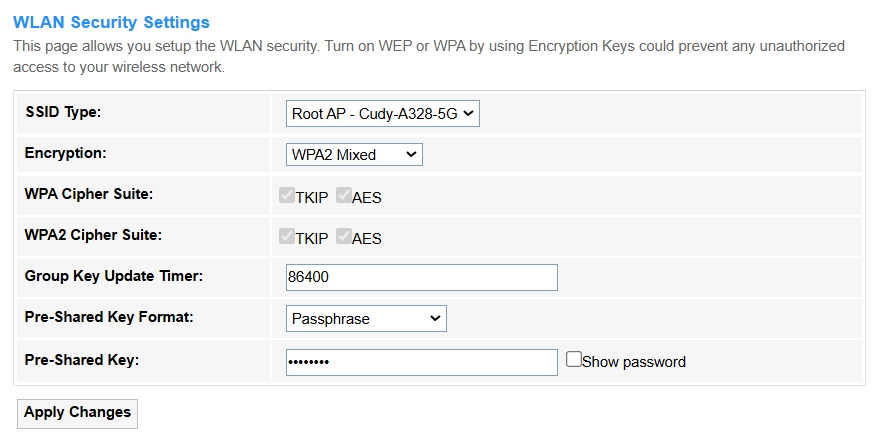The image size is (883, 441).
Task: Click the WLAN Security Settings heading
Action: pos(111,22)
